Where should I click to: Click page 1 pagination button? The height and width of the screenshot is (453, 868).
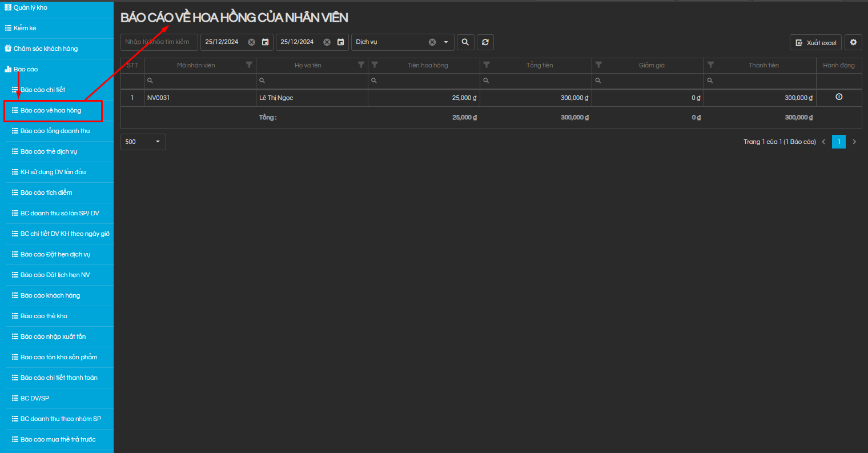[838, 142]
